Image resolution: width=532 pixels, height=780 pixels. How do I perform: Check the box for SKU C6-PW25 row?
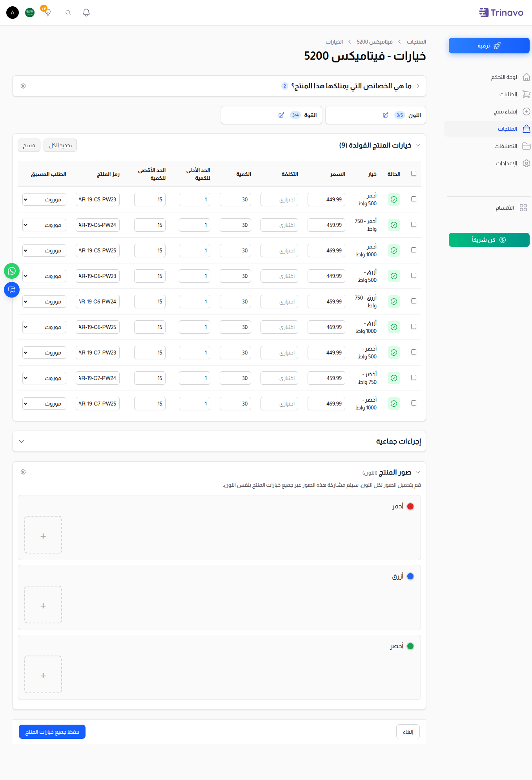(414, 327)
